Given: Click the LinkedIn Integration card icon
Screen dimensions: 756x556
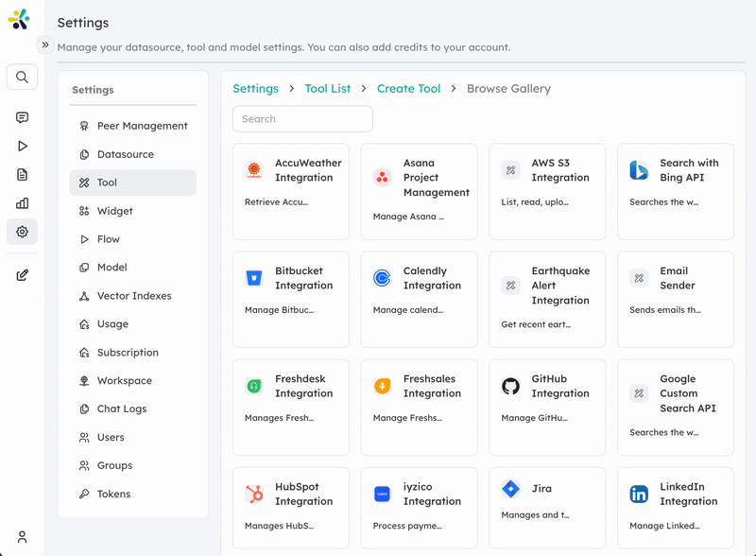Looking at the screenshot, I should point(639,493).
